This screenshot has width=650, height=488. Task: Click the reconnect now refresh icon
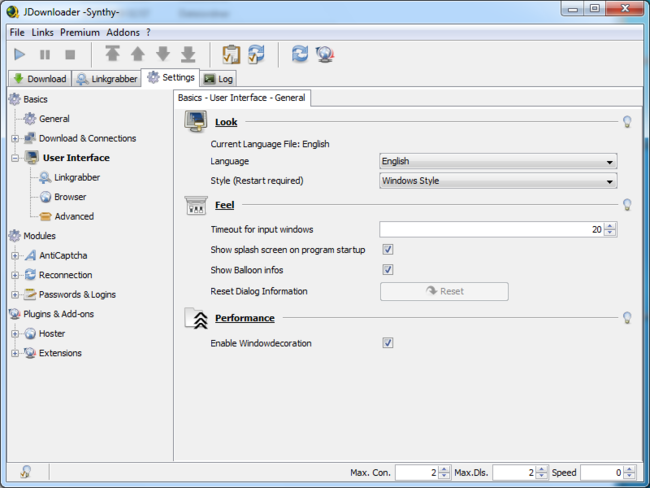pos(300,54)
